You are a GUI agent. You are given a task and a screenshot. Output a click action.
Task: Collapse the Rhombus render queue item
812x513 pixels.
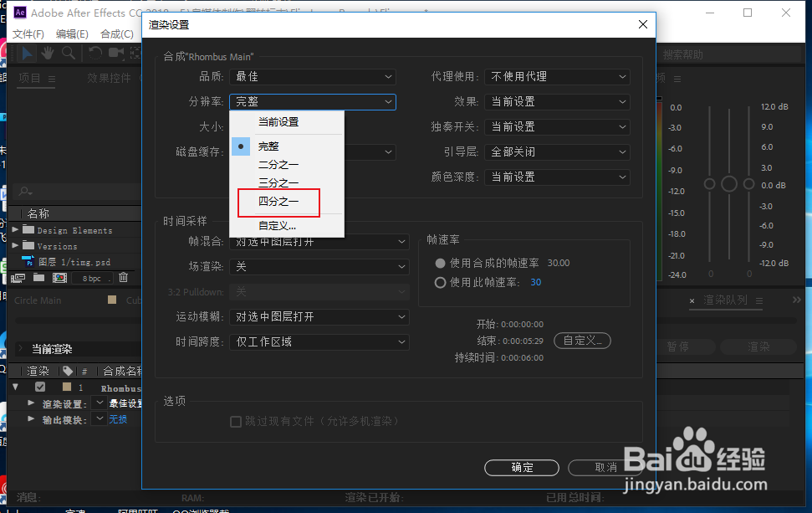pyautogui.click(x=15, y=387)
